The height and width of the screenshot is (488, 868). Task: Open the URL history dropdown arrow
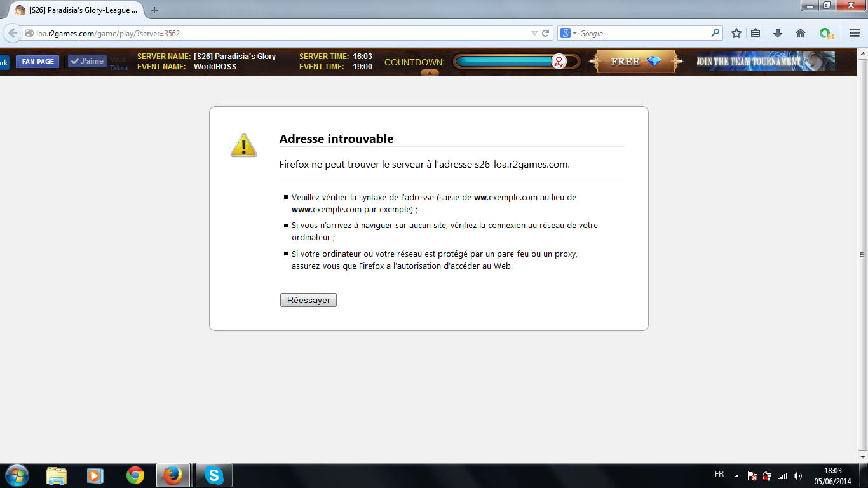click(534, 33)
